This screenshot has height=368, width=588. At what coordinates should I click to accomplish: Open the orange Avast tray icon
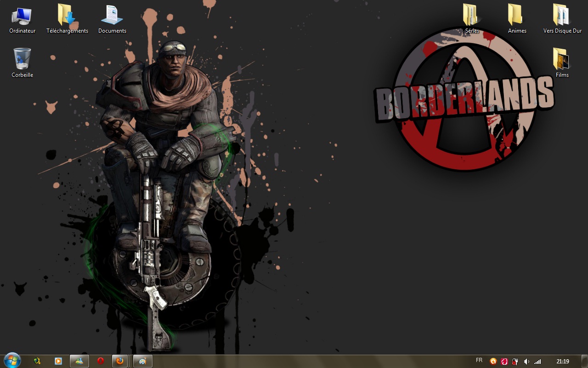[493, 362]
